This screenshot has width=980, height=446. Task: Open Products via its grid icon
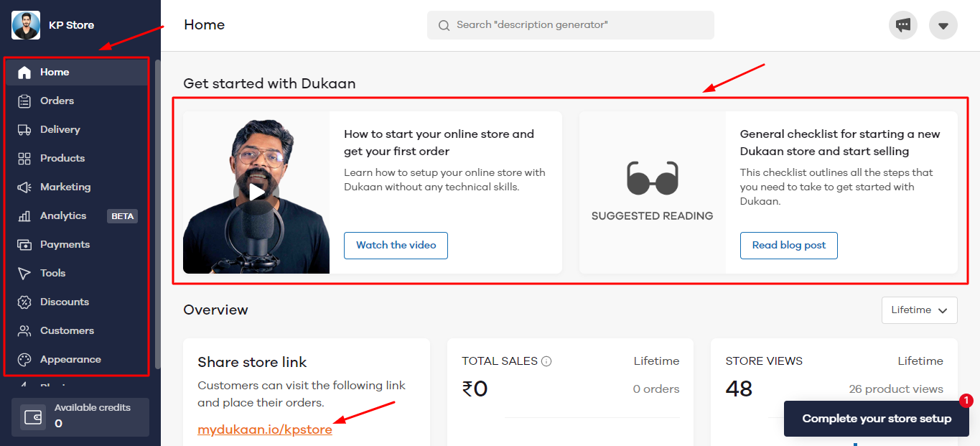(x=24, y=159)
